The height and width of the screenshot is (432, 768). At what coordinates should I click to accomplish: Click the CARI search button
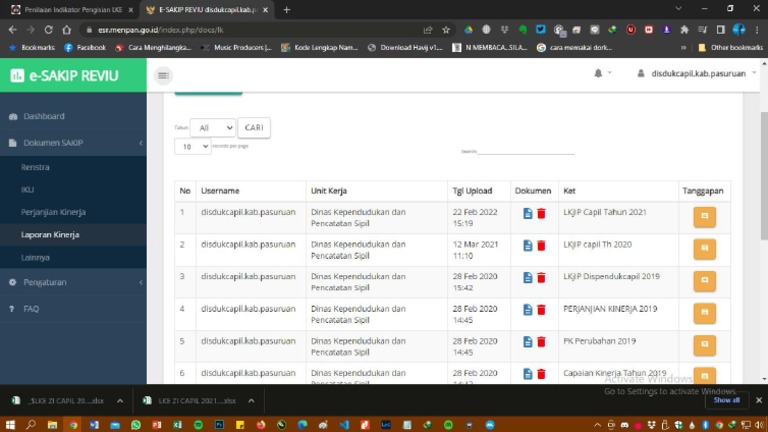pyautogui.click(x=254, y=128)
